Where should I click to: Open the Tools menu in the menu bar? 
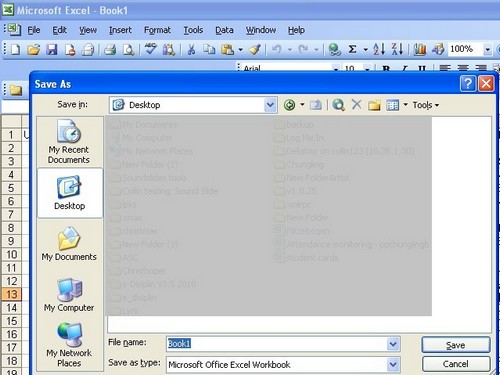coord(193,30)
